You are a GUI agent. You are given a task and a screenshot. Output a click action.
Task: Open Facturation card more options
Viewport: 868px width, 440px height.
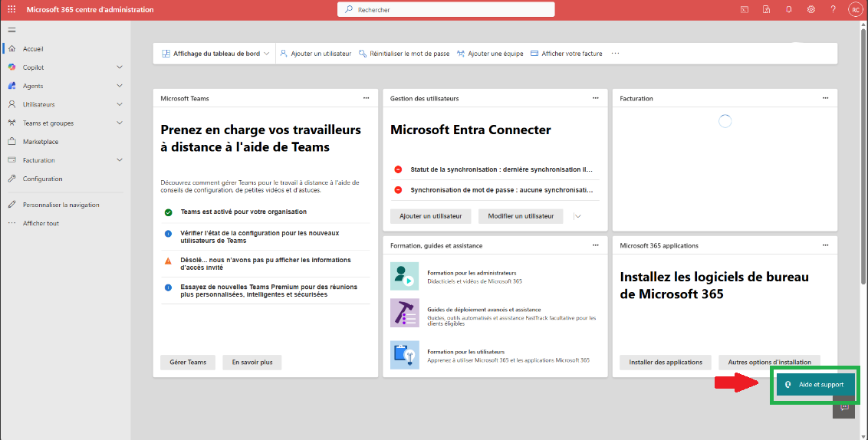[x=825, y=98]
